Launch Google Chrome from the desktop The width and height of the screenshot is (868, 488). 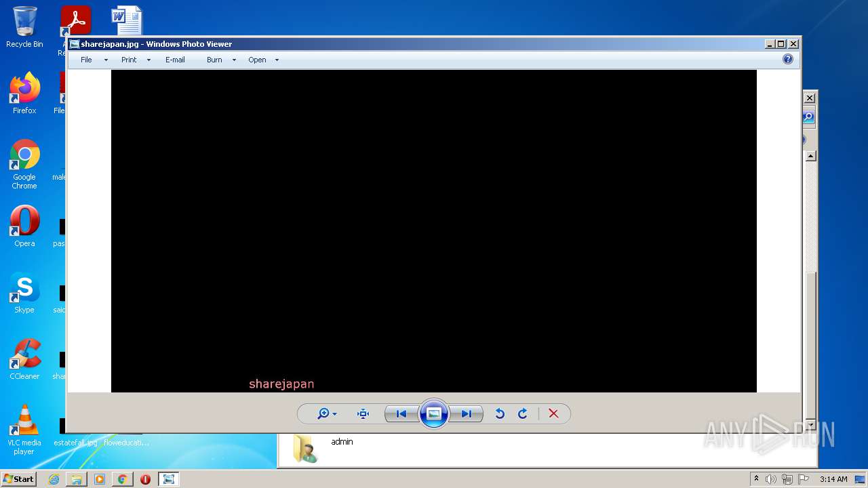point(24,164)
